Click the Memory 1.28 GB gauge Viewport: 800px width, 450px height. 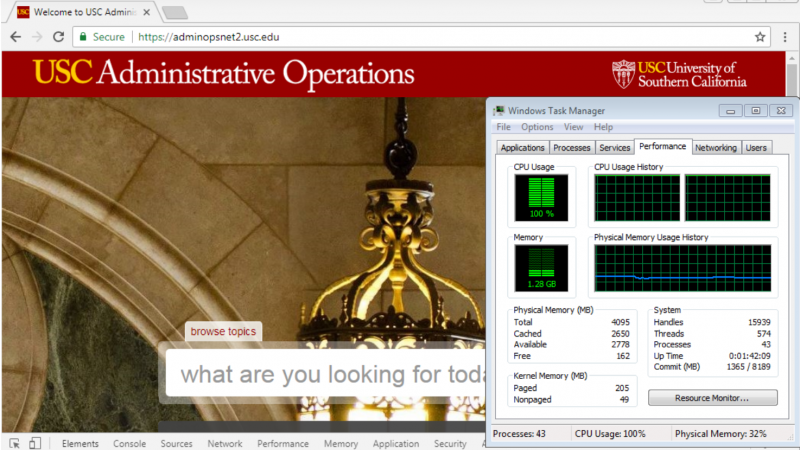pos(541,268)
